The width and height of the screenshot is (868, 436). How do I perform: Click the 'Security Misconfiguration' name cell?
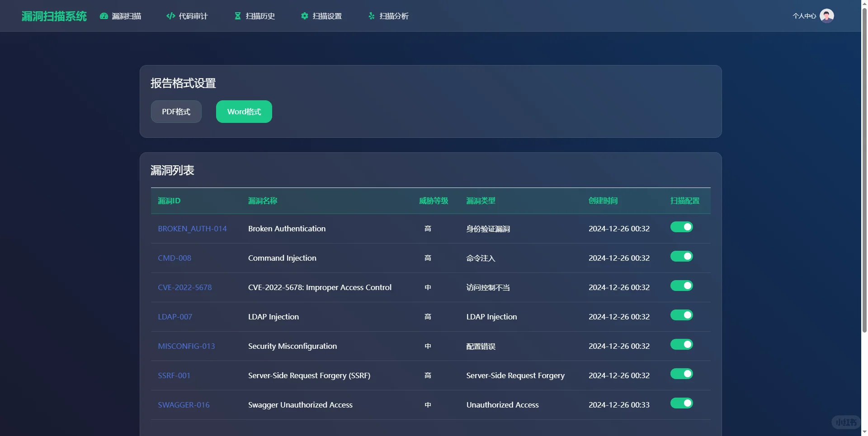click(x=292, y=346)
